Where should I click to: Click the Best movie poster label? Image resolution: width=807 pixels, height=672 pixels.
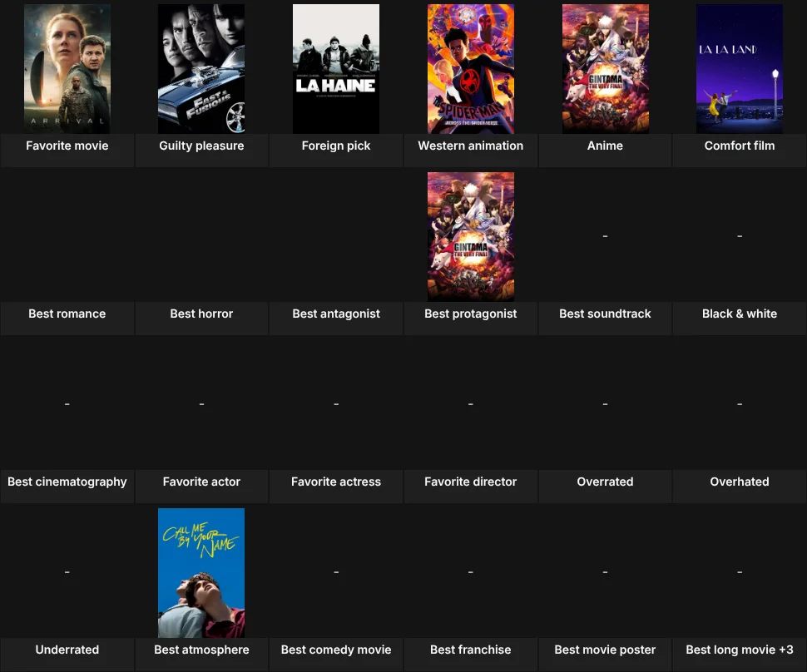[606, 650]
